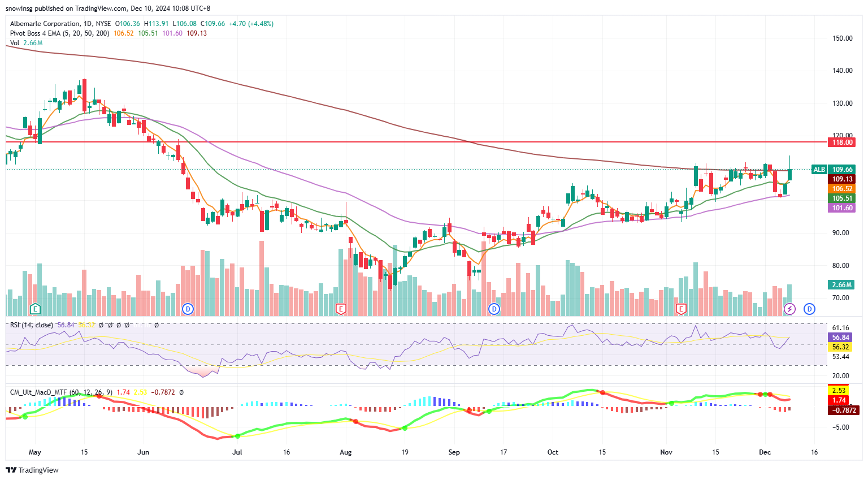Click the 140.00 price axis label
The width and height of the screenshot is (868, 480).
pyautogui.click(x=842, y=71)
